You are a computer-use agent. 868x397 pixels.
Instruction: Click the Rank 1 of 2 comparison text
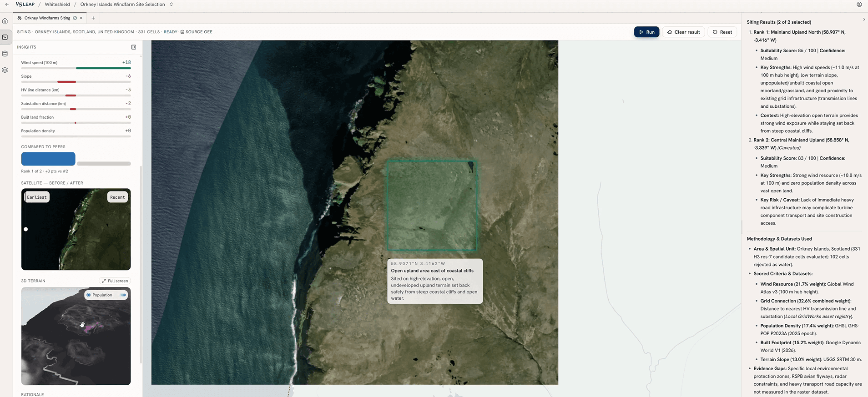(45, 171)
